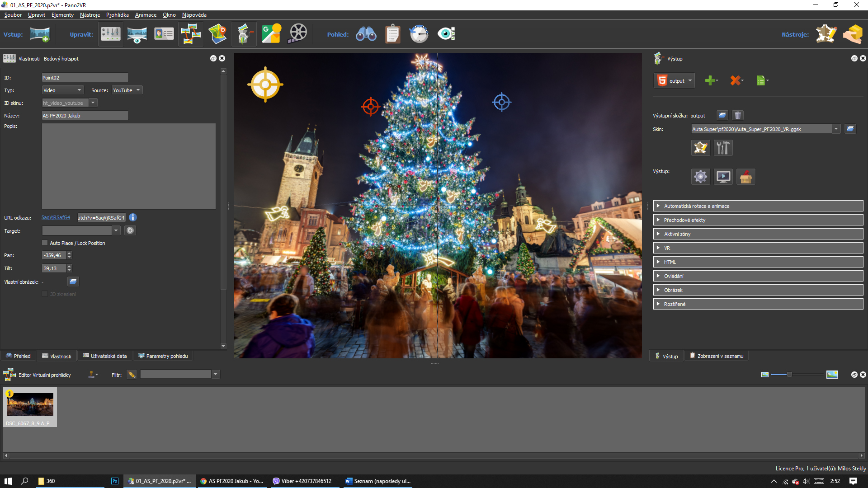Expand the Rozšířené section
Image resolution: width=868 pixels, height=488 pixels.
pyautogui.click(x=758, y=304)
